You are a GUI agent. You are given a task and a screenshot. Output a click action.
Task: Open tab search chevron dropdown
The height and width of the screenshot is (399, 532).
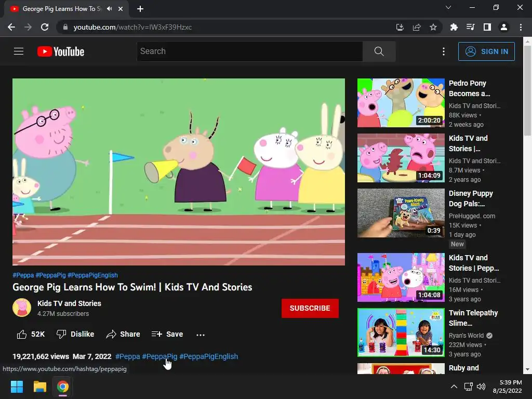tap(448, 7)
